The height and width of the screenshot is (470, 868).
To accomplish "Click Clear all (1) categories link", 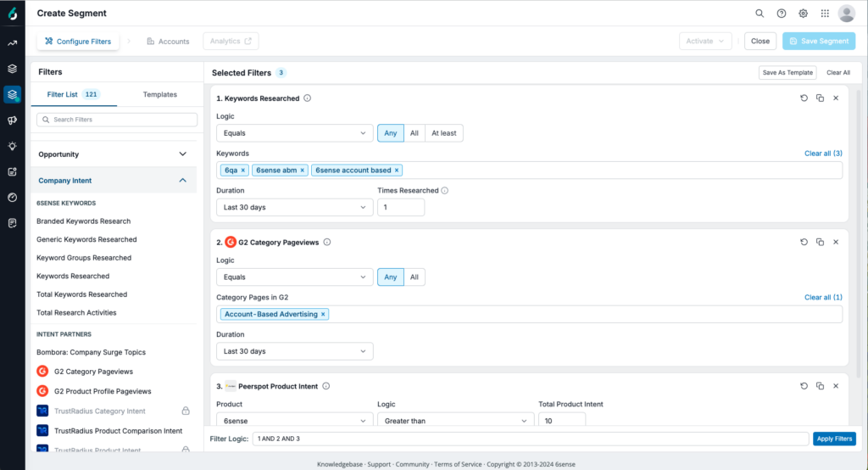I will coord(823,298).
